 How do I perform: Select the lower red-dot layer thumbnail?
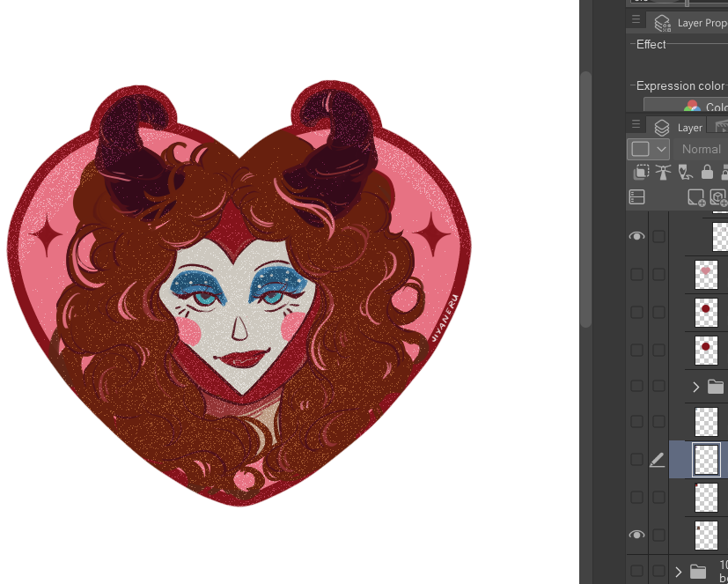706,351
